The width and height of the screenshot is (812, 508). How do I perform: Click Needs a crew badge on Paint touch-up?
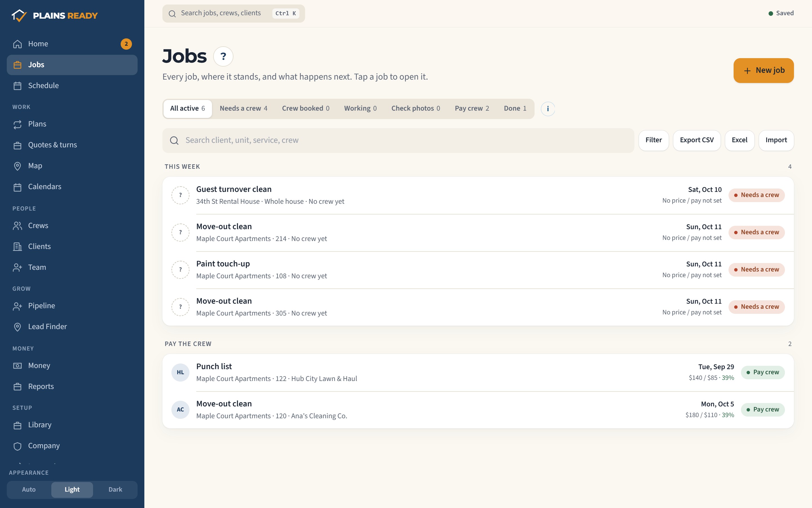click(756, 270)
